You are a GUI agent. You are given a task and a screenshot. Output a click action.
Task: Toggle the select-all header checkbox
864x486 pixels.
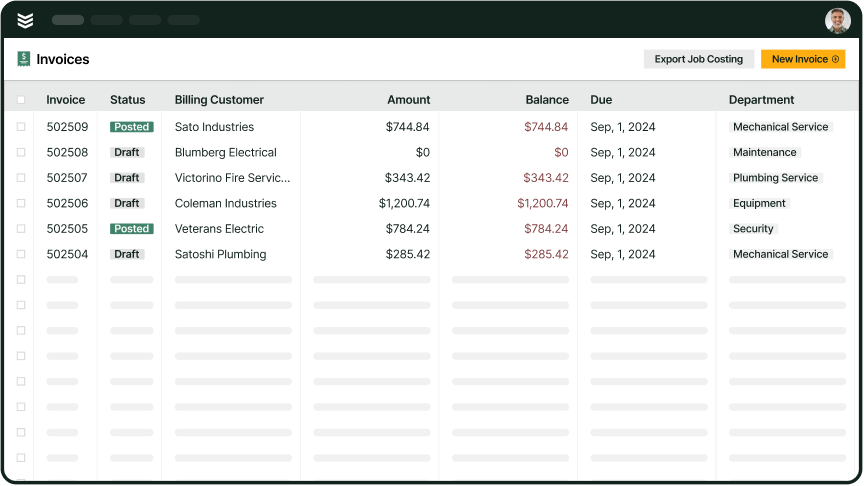[x=21, y=100]
